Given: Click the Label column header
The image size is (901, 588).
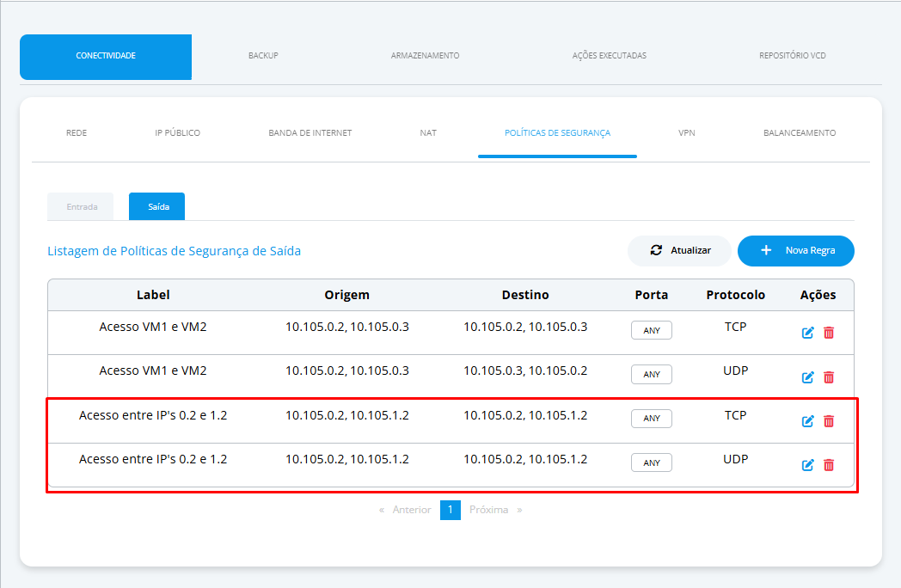Looking at the screenshot, I should (153, 295).
